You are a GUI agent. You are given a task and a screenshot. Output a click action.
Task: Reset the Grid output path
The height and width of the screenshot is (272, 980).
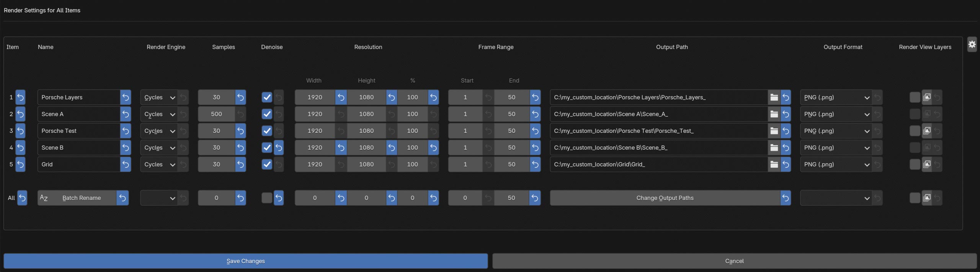coord(786,164)
